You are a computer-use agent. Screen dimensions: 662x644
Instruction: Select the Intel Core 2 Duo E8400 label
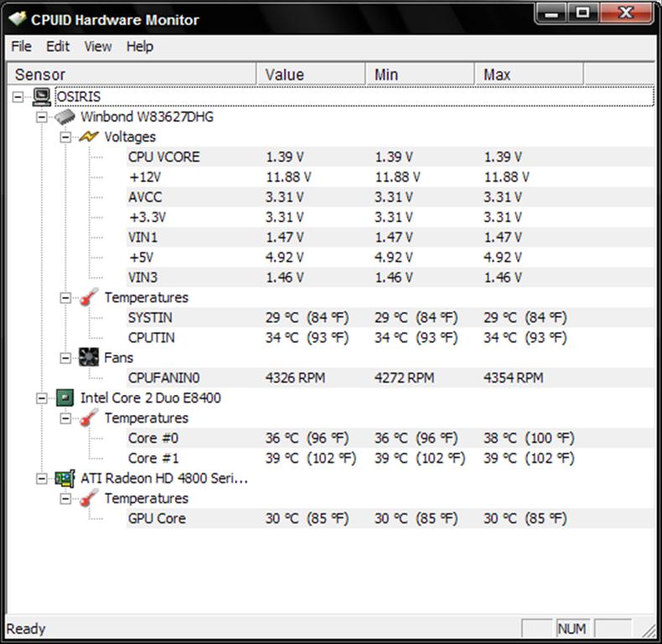[151, 398]
